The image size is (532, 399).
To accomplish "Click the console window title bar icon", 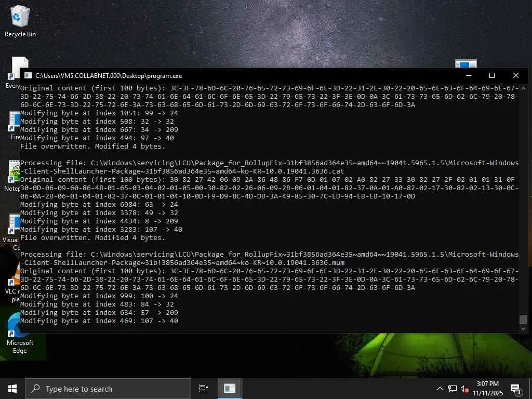I will (x=29, y=76).
